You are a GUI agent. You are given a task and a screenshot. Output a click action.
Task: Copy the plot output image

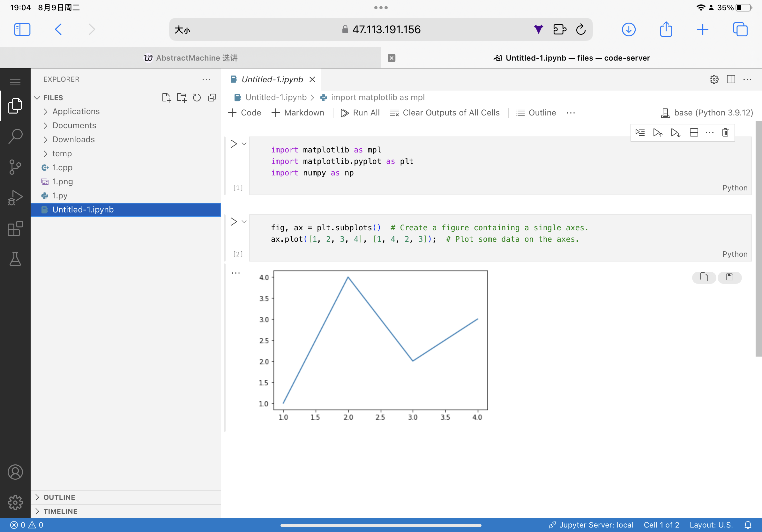(704, 277)
